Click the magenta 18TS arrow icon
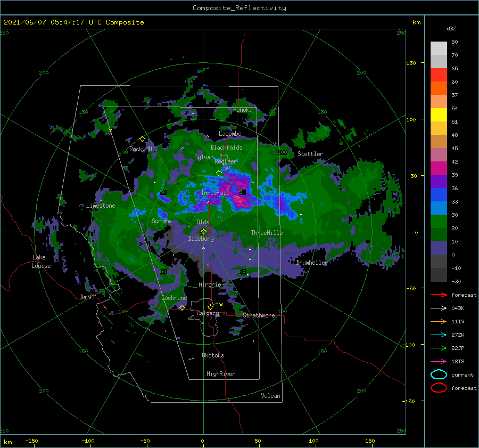The image size is (479, 448). [x=439, y=362]
